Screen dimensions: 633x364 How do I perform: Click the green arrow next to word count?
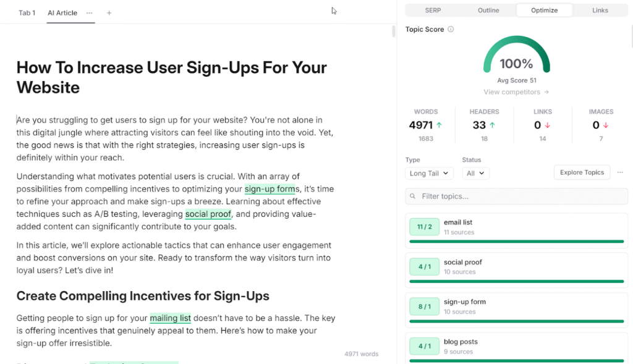coord(440,125)
